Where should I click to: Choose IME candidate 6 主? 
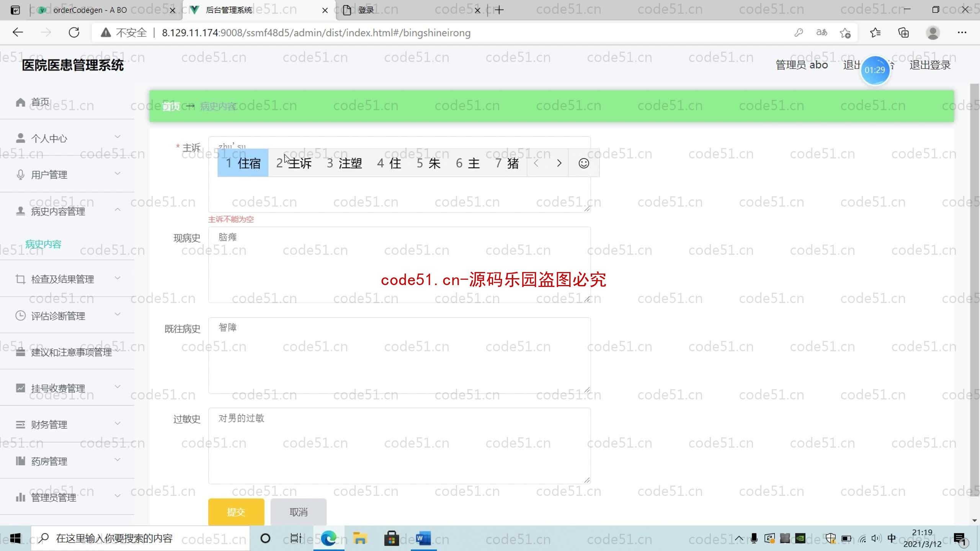468,163
